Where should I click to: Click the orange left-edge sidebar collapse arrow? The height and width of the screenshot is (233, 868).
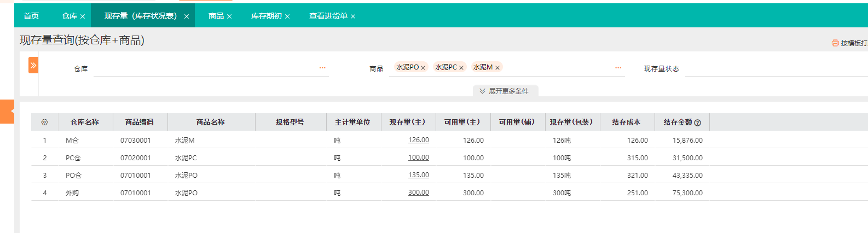point(8,111)
